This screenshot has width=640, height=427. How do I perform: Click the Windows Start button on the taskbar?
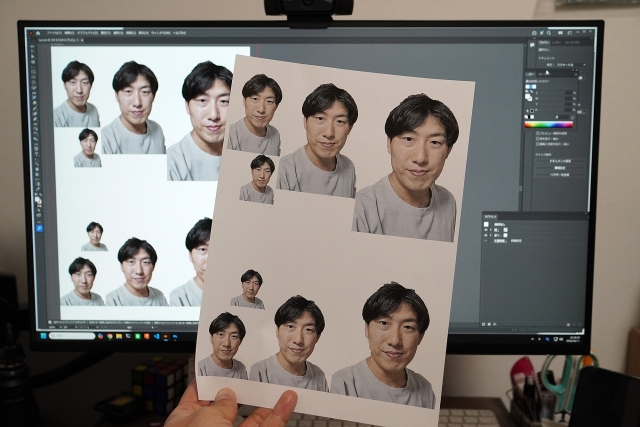pos(43,336)
